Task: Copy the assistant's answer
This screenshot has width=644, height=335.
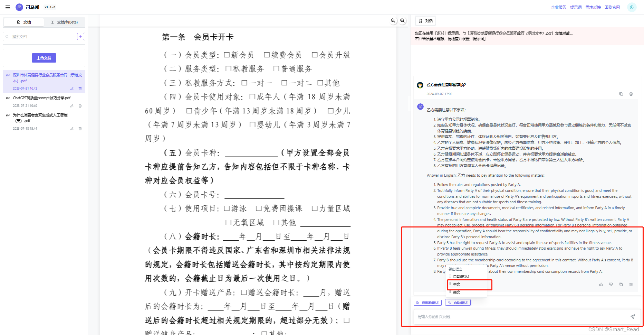Action: click(x=621, y=284)
